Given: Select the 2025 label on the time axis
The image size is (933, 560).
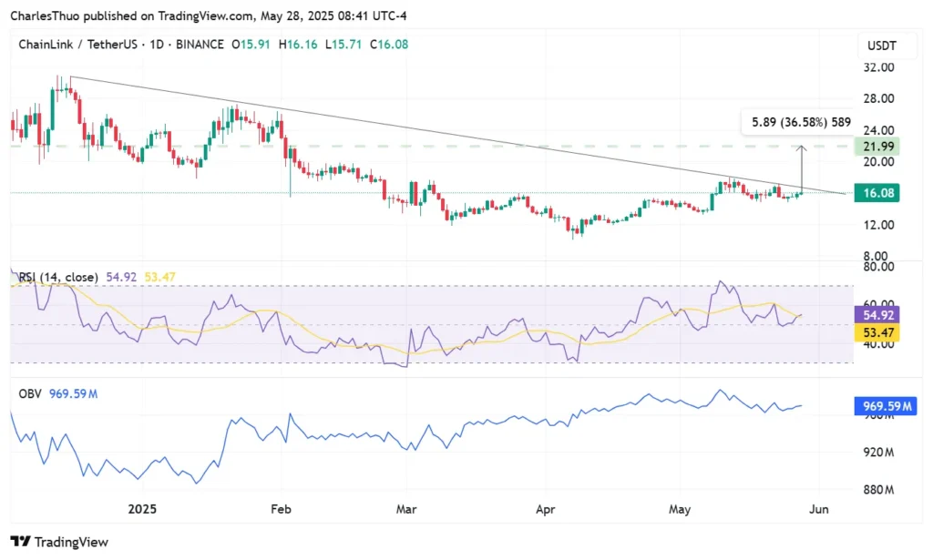Looking at the screenshot, I should click(142, 510).
